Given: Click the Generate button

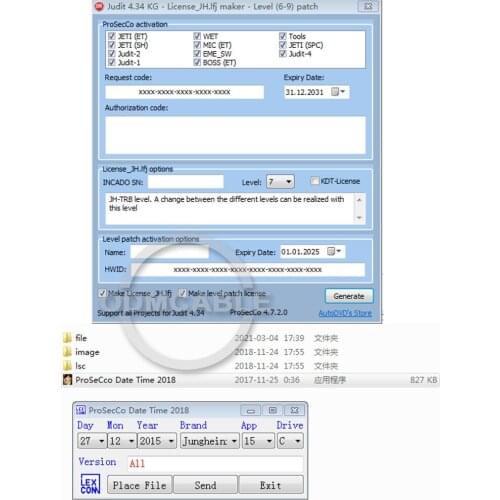Looking at the screenshot, I should point(349,296).
